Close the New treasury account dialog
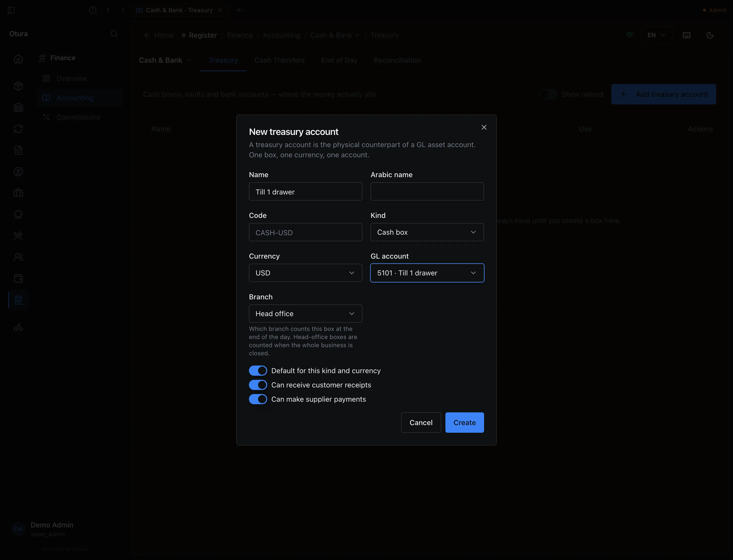Image resolution: width=733 pixels, height=560 pixels. [484, 127]
